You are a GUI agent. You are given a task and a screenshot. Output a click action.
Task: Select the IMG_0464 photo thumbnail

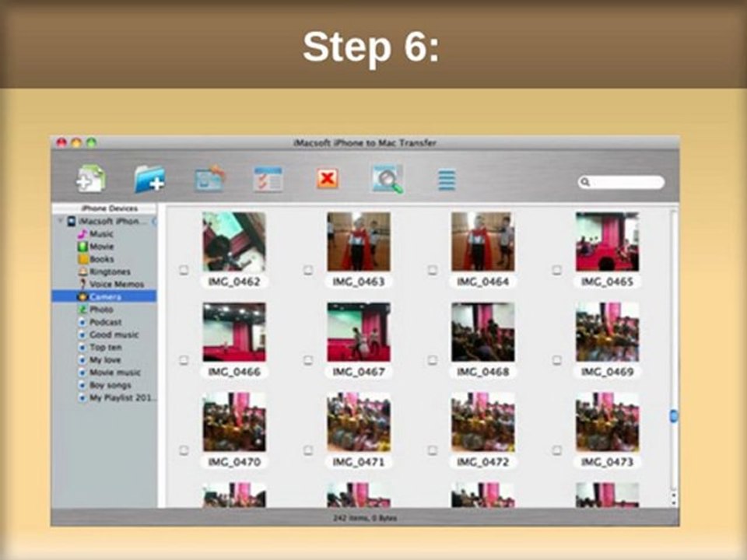[x=482, y=242]
